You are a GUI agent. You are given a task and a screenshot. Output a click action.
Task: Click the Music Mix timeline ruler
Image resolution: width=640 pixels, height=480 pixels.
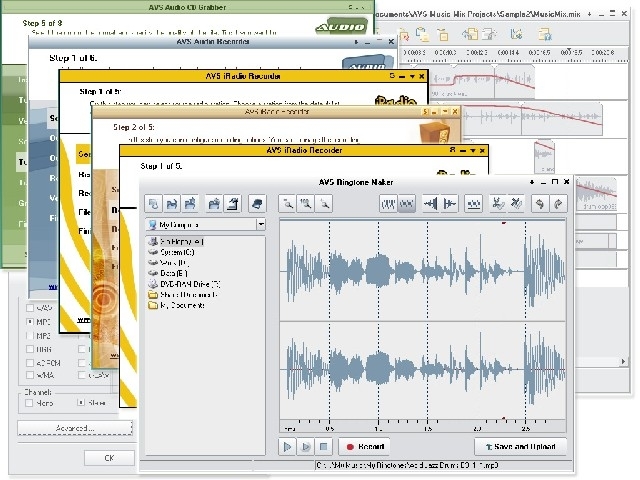514,54
